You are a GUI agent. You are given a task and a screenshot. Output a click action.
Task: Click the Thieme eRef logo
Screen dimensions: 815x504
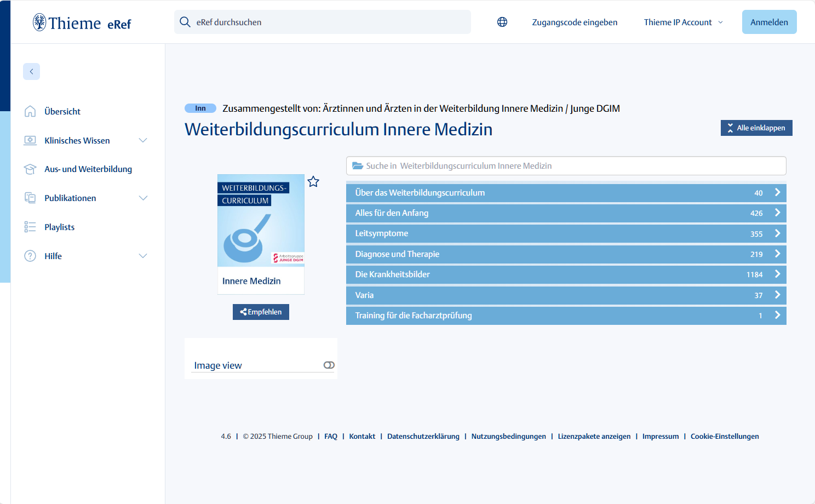coord(82,22)
